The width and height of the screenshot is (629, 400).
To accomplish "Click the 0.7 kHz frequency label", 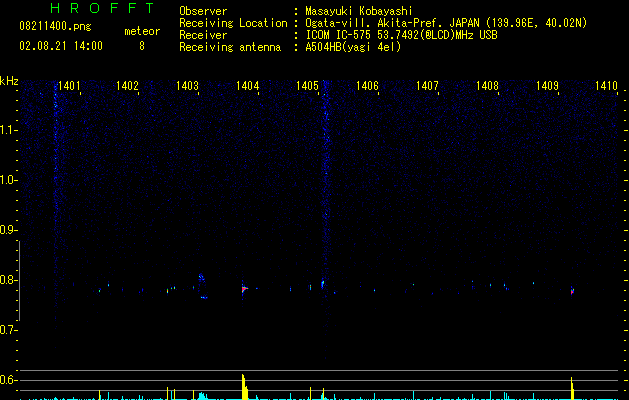I will coord(8,330).
